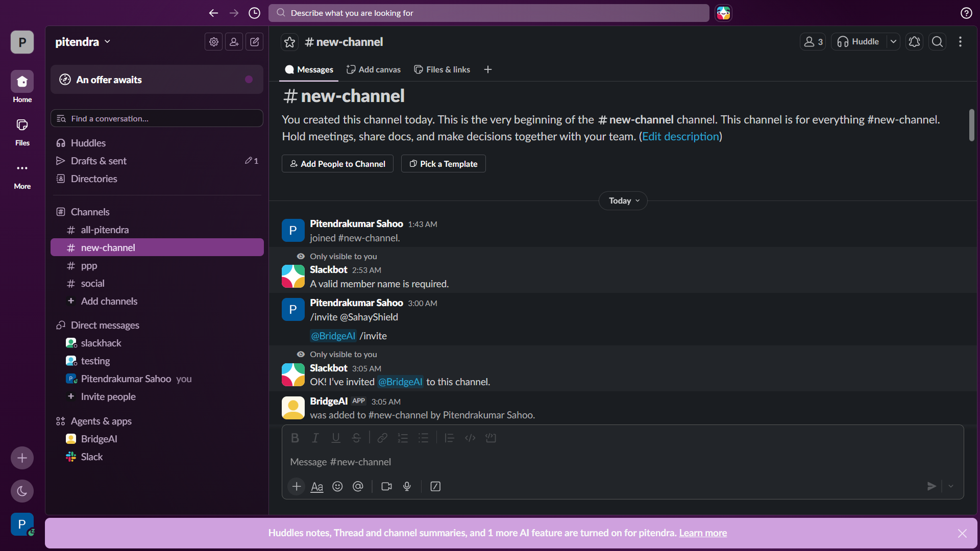Open the all-pitendra channel
980x551 pixels.
[157, 230]
